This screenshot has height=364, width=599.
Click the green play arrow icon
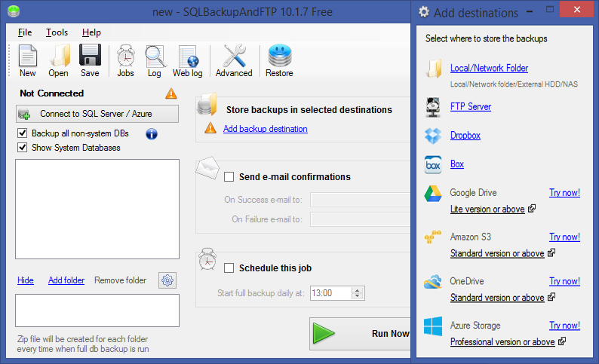pyautogui.click(x=324, y=333)
